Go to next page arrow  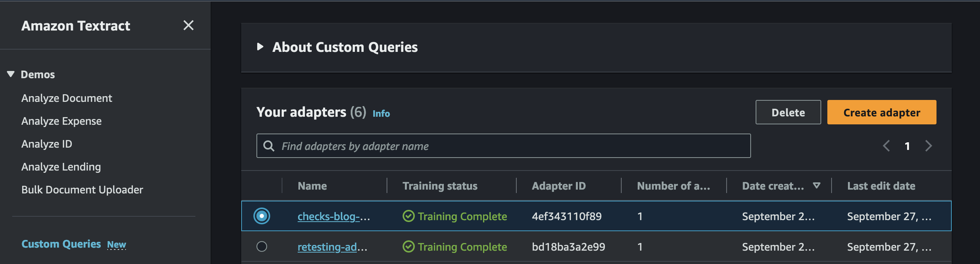[928, 146]
